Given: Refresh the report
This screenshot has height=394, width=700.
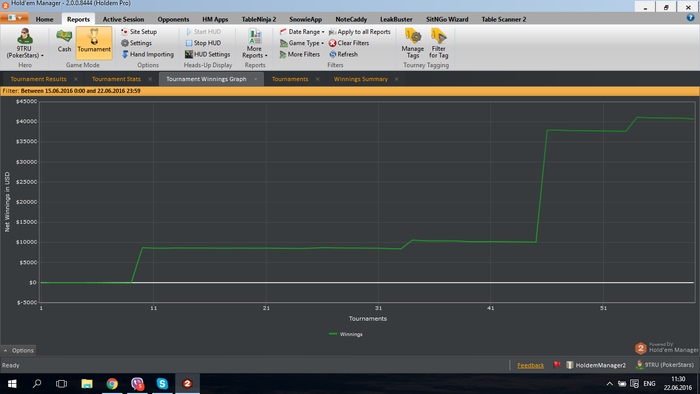Looking at the screenshot, I should pos(344,54).
